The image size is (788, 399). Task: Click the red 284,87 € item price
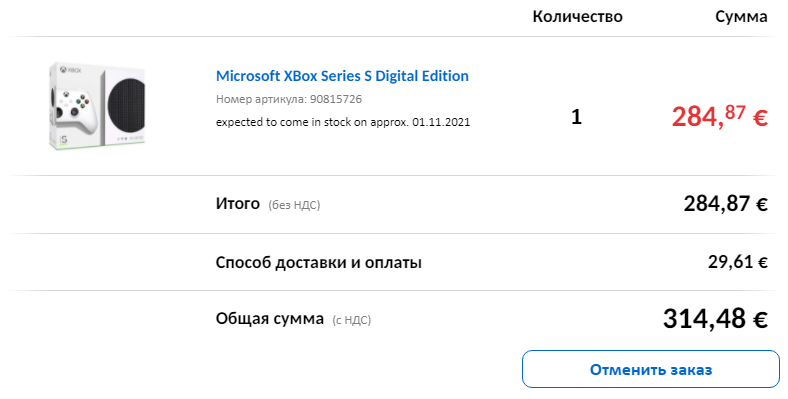click(719, 117)
